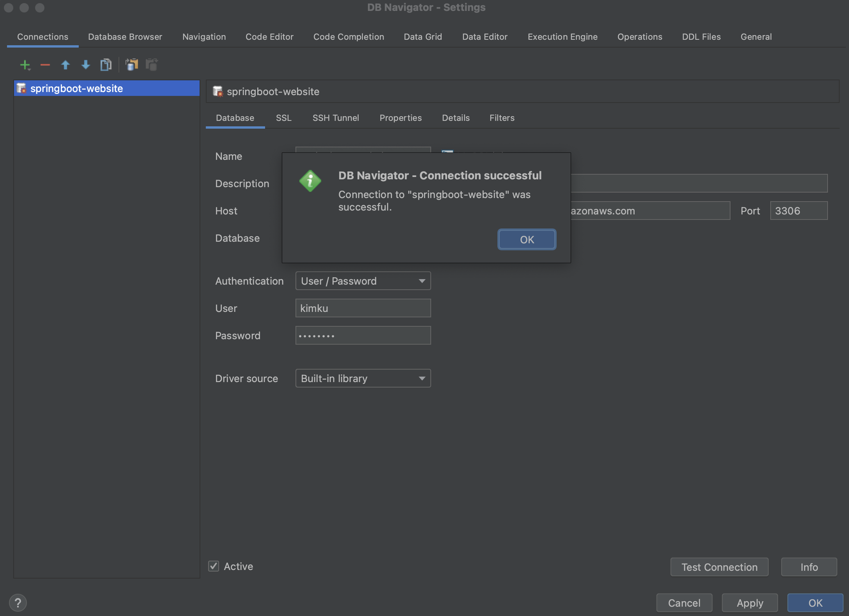The height and width of the screenshot is (616, 849).
Task: Open the Details sub-tab
Action: [456, 118]
